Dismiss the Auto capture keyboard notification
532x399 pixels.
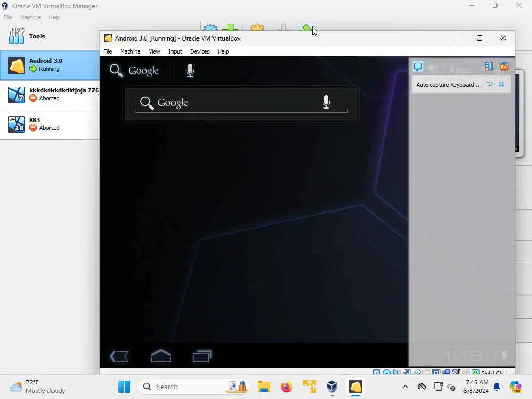pyautogui.click(x=501, y=84)
